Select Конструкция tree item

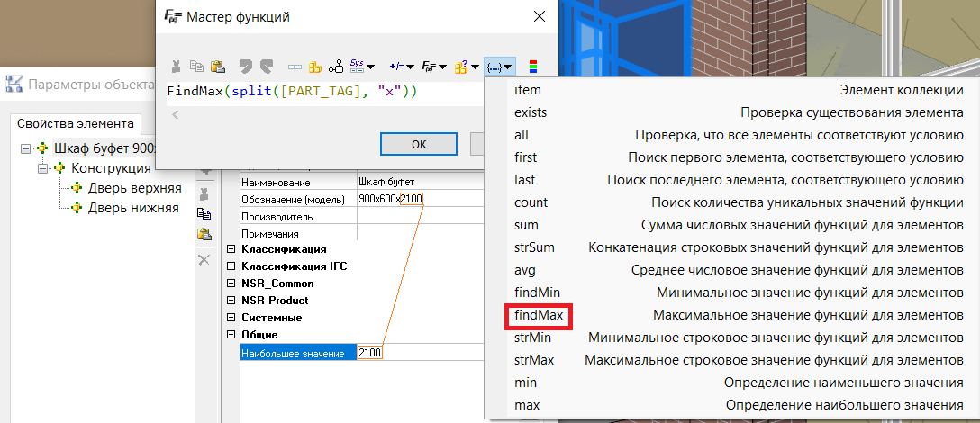pos(111,168)
